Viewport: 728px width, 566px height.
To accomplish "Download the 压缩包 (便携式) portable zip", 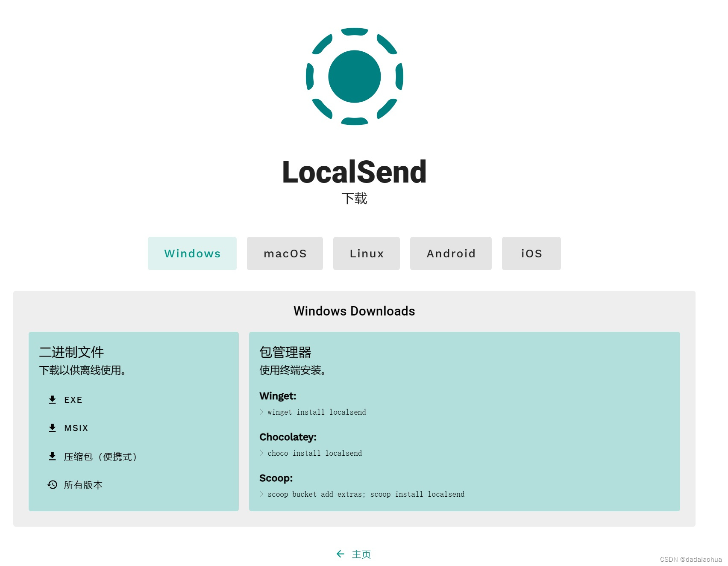I will pyautogui.click(x=93, y=457).
